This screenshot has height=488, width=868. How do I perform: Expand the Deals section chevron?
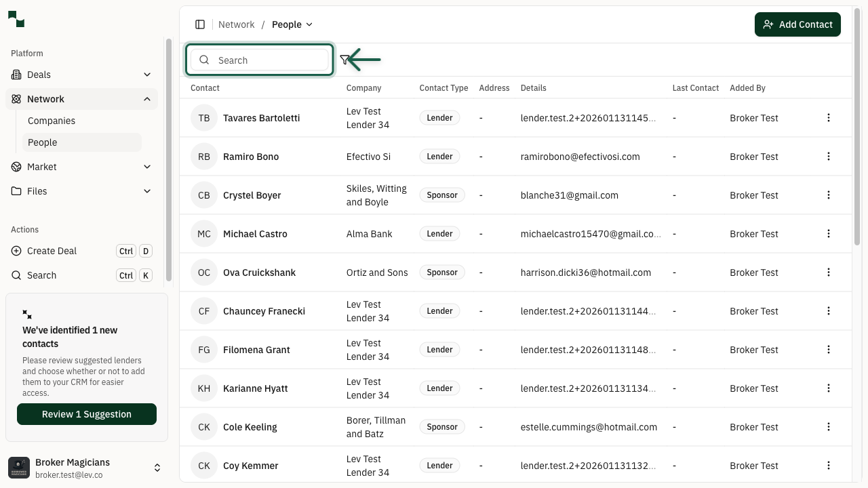[147, 75]
